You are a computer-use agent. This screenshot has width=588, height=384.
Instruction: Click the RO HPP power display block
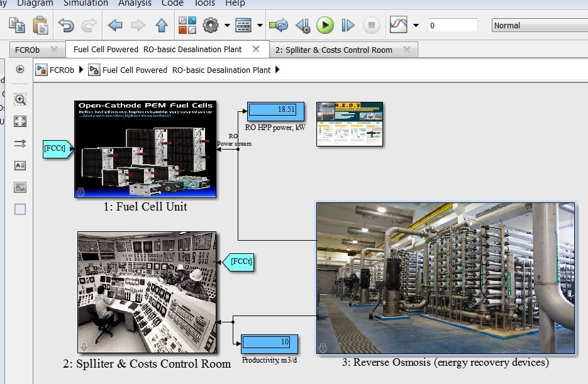point(275,111)
